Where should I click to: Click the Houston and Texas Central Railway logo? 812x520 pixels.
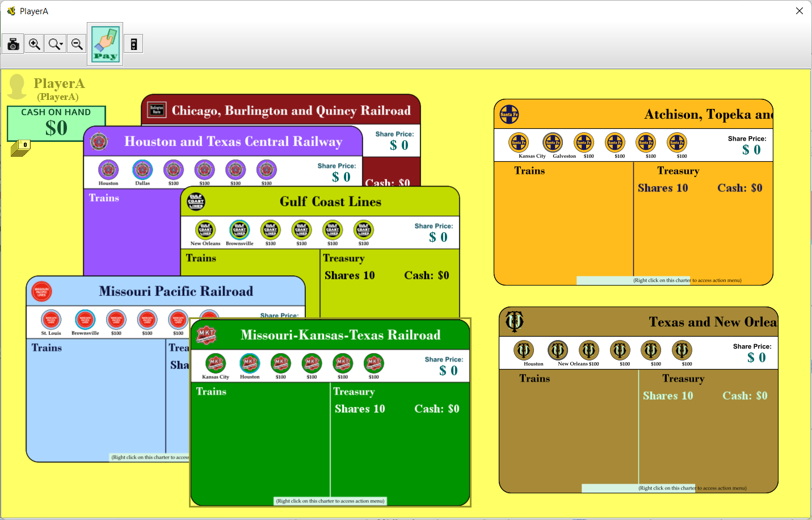tap(99, 141)
